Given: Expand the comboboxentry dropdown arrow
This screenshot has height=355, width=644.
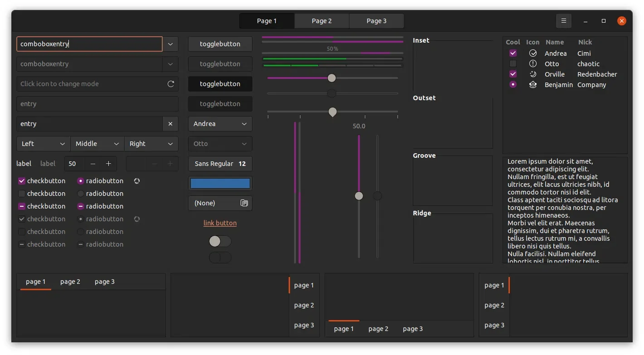Looking at the screenshot, I should pyautogui.click(x=170, y=44).
